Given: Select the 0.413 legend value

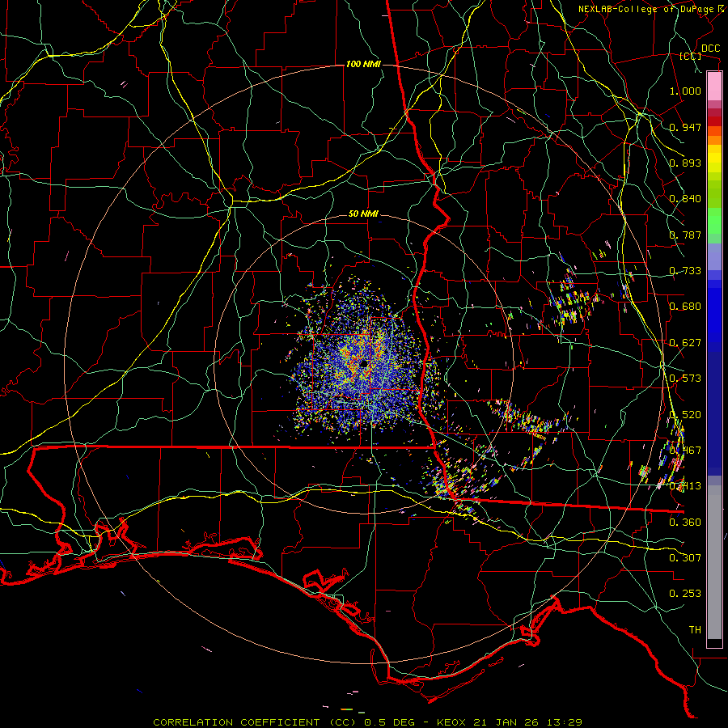Looking at the screenshot, I should click(x=685, y=486).
